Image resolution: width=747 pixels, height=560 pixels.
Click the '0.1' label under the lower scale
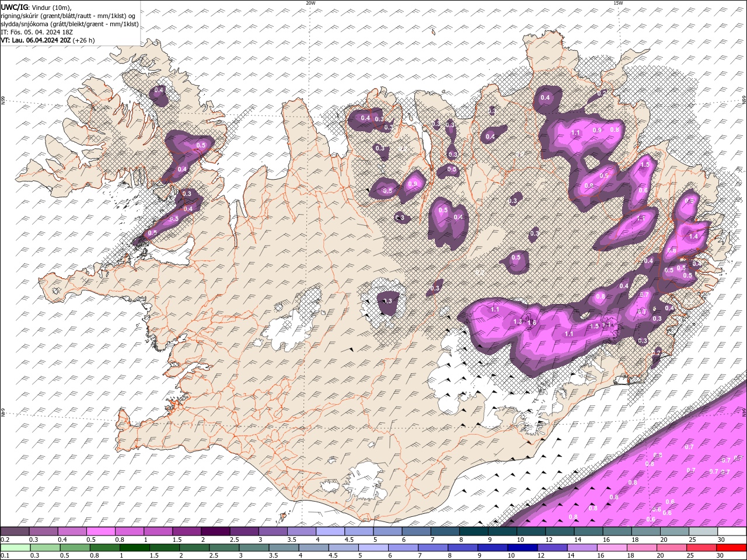[x=5, y=555]
